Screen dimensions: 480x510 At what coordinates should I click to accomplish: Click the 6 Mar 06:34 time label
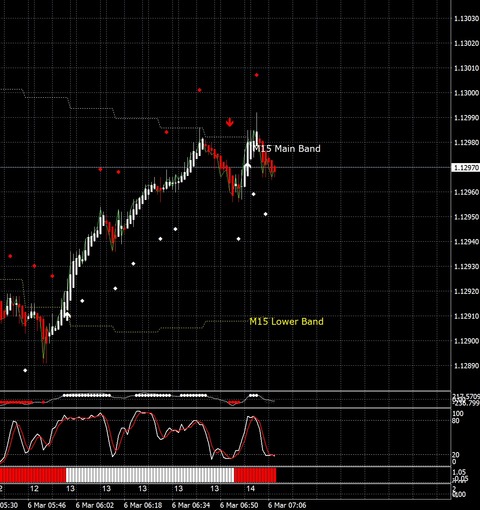[x=191, y=505]
